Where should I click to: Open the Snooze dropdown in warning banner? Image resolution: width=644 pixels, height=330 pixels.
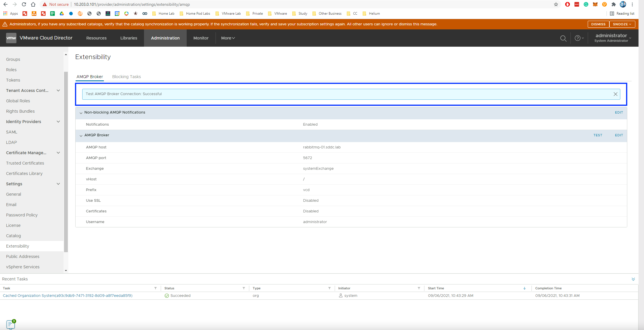click(x=622, y=24)
